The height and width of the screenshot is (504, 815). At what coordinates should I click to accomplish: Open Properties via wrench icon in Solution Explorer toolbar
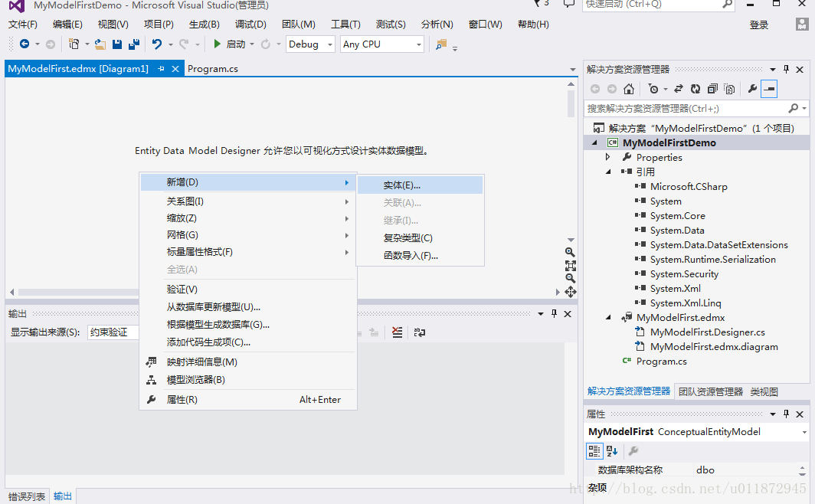pyautogui.click(x=752, y=89)
